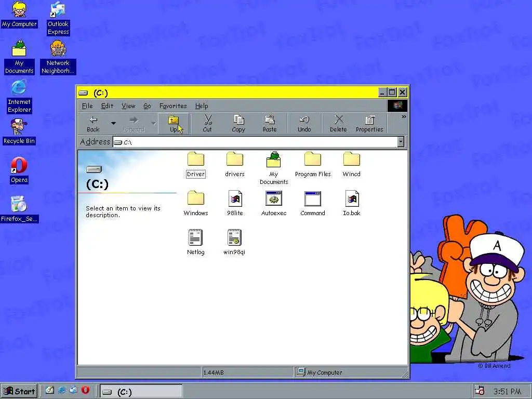The image size is (532, 399).
Task: Select the Command file icon
Action: (313, 204)
